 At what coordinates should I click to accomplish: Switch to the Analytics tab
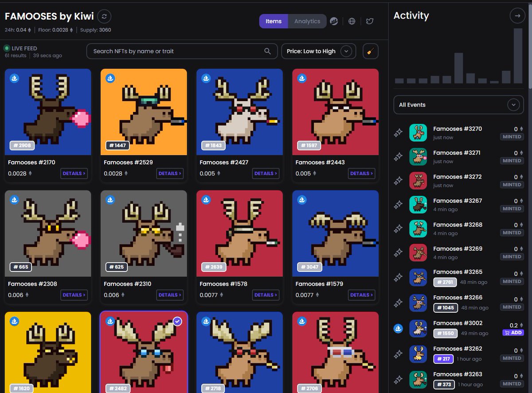pyautogui.click(x=307, y=21)
